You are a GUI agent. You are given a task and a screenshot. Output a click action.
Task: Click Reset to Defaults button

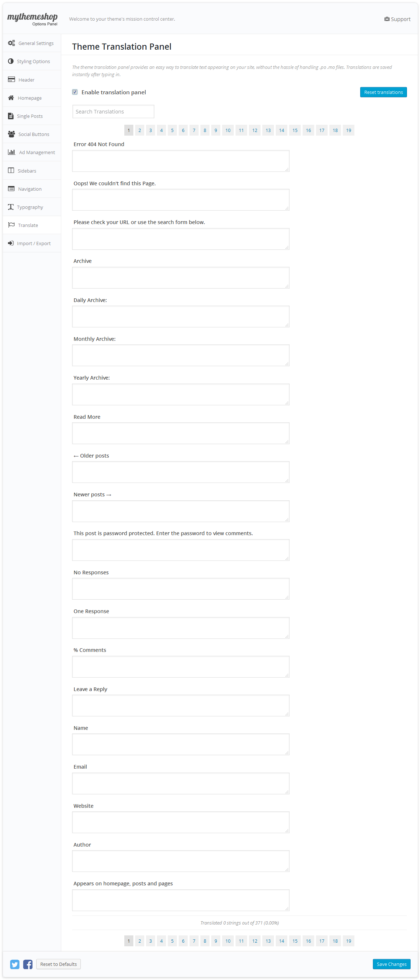(x=59, y=964)
